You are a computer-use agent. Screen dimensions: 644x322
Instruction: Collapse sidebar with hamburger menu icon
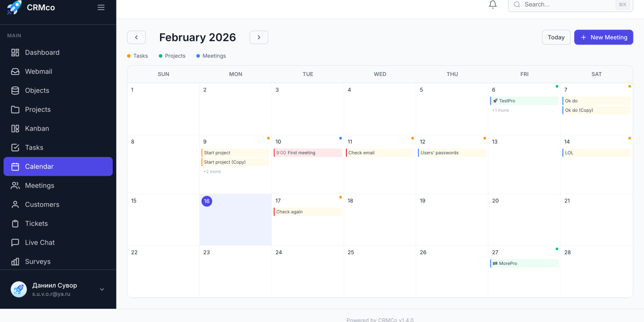(101, 7)
